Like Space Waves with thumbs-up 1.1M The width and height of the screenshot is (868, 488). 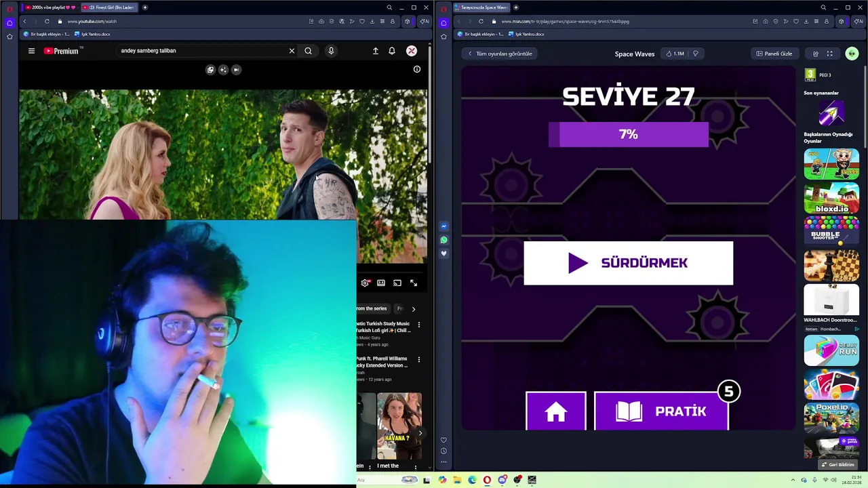pyautogui.click(x=675, y=54)
